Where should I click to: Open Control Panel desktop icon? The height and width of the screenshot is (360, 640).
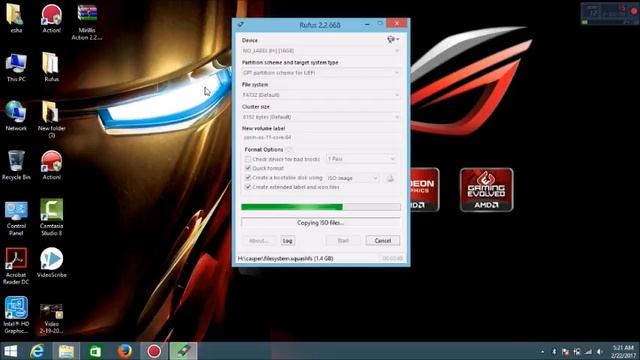(16, 218)
